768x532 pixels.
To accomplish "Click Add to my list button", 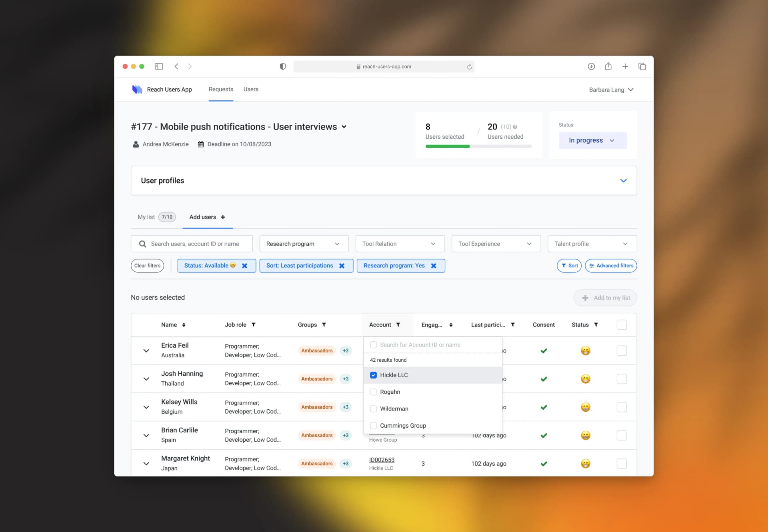I will tap(605, 298).
